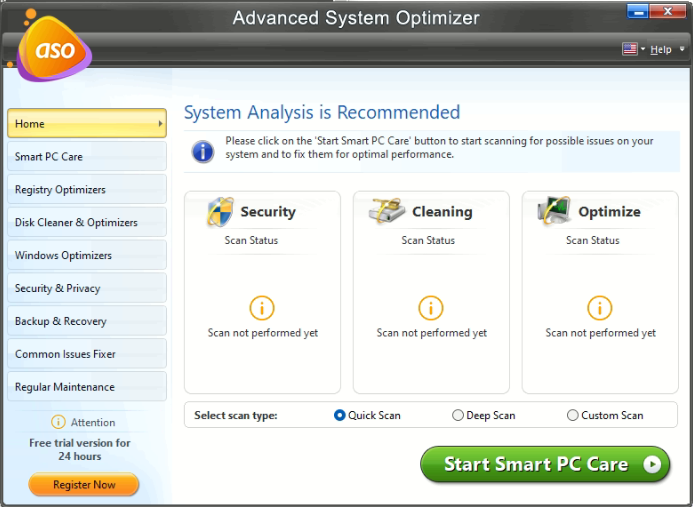Click the Optimize monitor icon

tap(554, 211)
